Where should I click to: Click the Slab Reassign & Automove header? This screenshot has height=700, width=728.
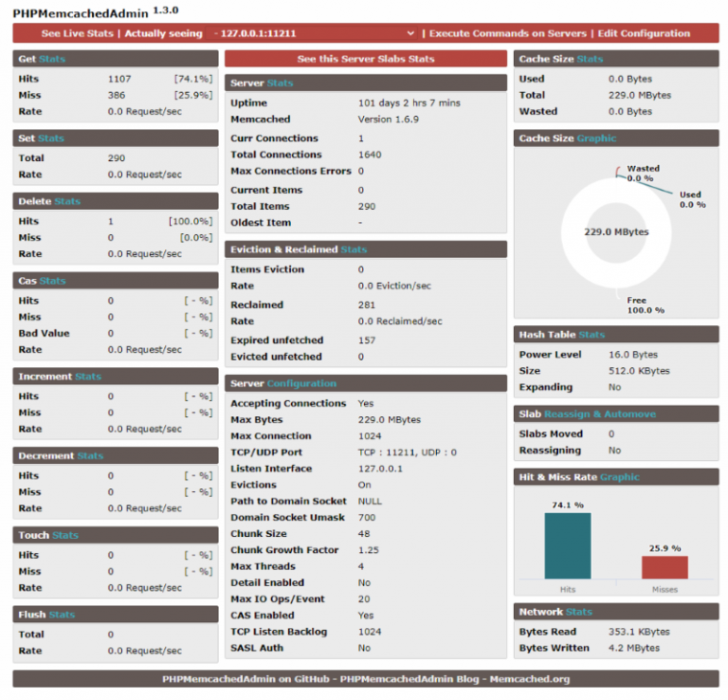tap(616, 414)
